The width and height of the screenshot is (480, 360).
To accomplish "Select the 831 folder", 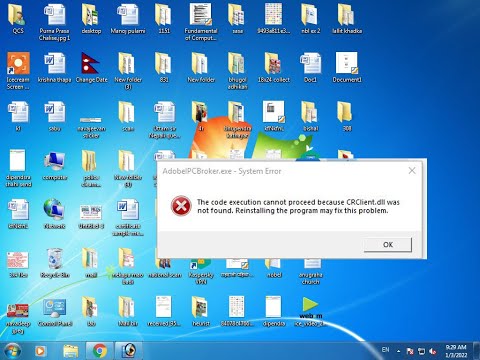I will click(164, 67).
